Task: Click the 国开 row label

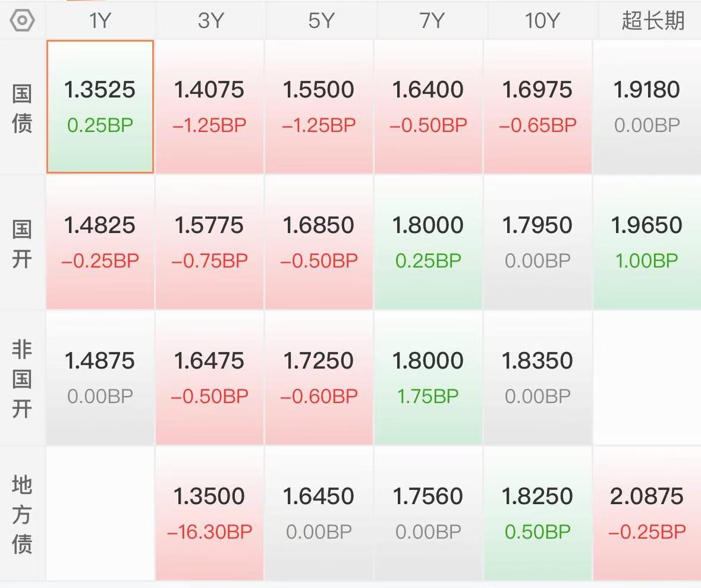Action: point(22,244)
